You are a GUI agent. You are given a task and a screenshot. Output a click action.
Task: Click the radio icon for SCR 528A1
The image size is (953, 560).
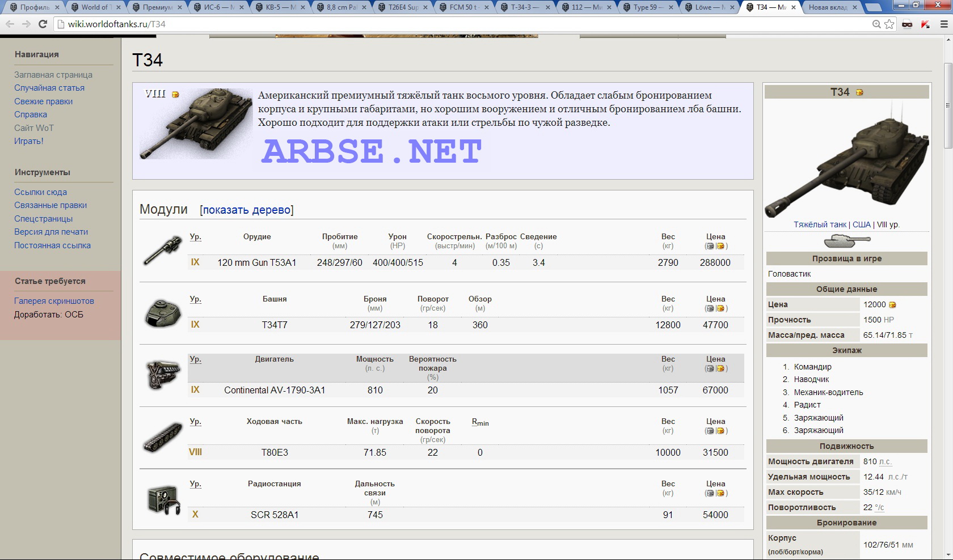(163, 499)
